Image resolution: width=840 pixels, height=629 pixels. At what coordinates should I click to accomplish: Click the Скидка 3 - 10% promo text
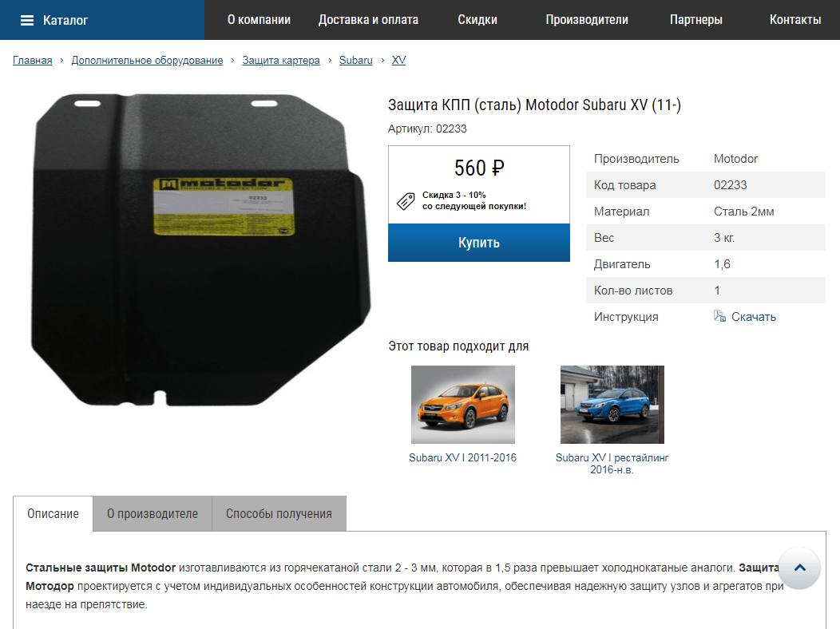coord(474,200)
